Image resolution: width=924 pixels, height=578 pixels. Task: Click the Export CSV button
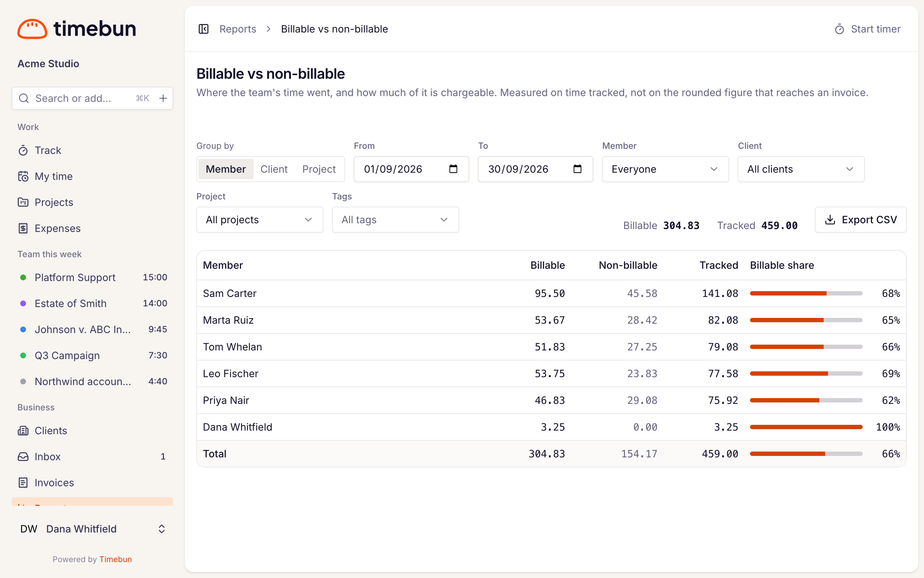860,220
